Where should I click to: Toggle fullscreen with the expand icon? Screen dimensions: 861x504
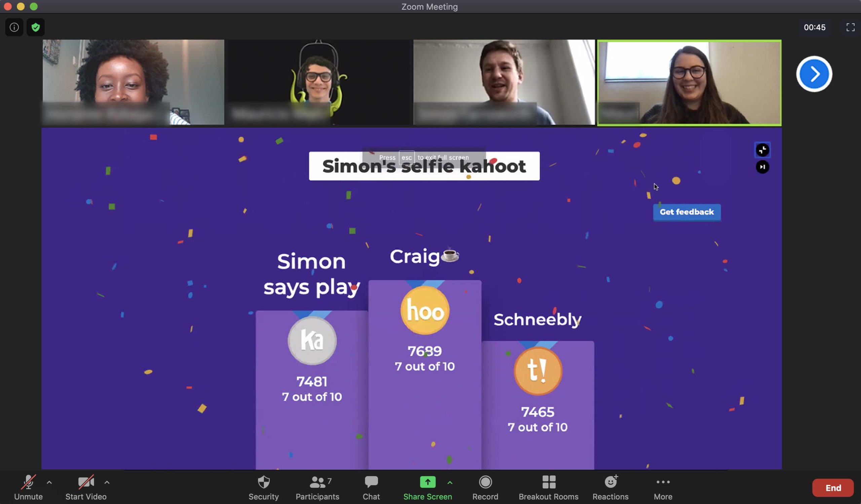coord(850,27)
